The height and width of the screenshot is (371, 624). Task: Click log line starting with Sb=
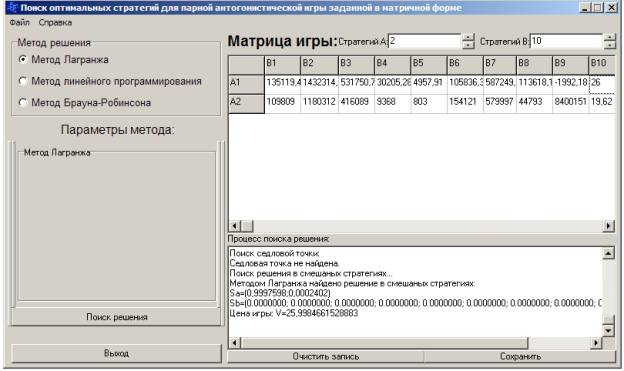pyautogui.click(x=416, y=303)
